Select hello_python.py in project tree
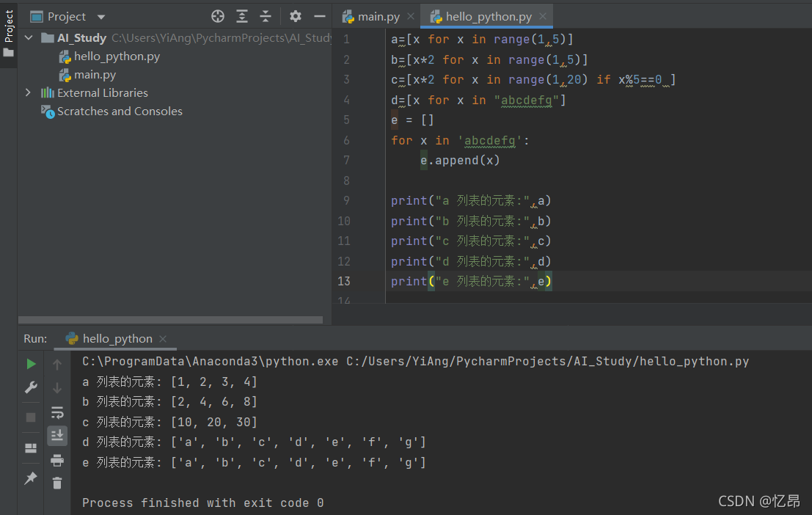 pyautogui.click(x=117, y=56)
